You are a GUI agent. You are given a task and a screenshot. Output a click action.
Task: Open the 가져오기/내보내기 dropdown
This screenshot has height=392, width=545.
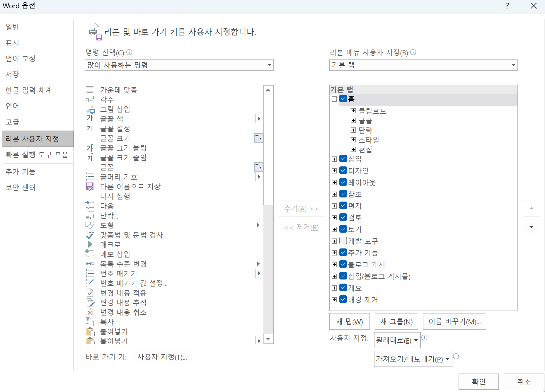click(413, 359)
